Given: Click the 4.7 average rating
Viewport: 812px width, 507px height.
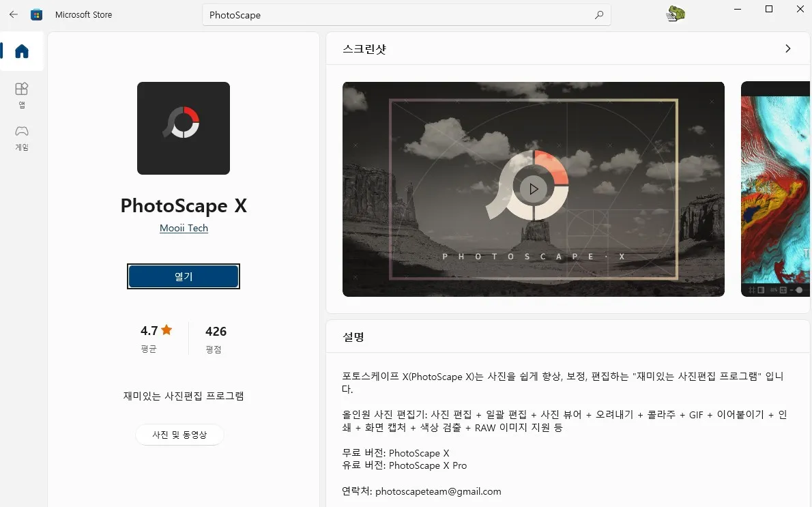Looking at the screenshot, I should (x=149, y=330).
